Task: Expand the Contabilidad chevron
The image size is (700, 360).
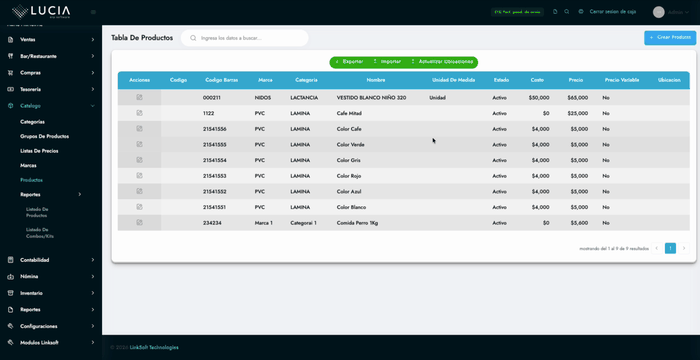Action: (x=93, y=260)
